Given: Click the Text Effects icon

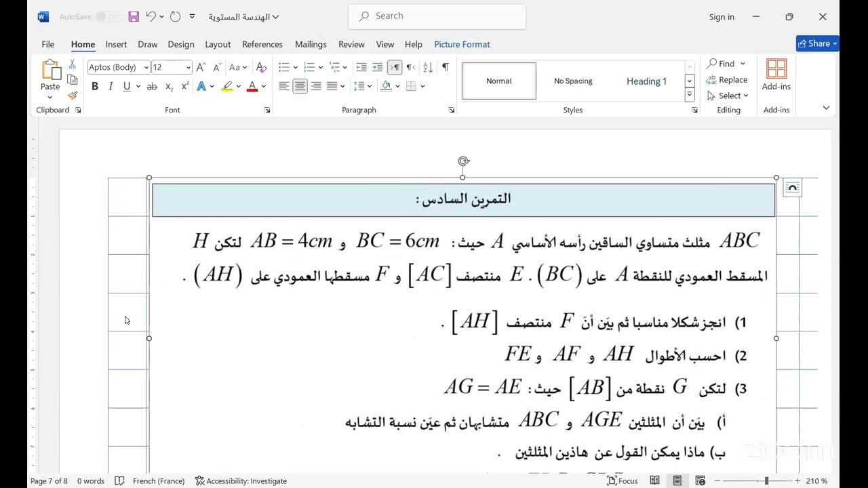Looking at the screenshot, I should (201, 86).
